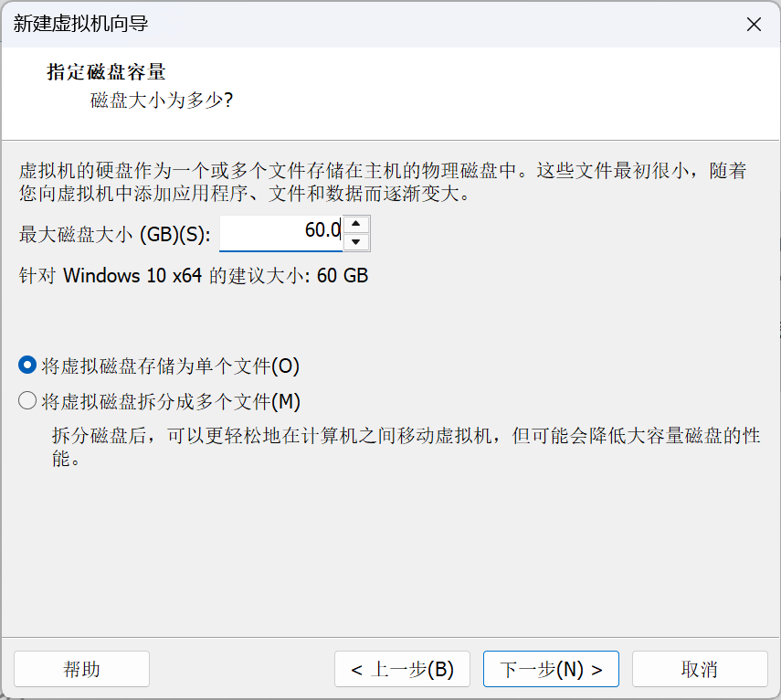This screenshot has height=700, width=781.
Task: Click the 虚拟机的硬盘 explanation paragraph
Action: tap(383, 182)
